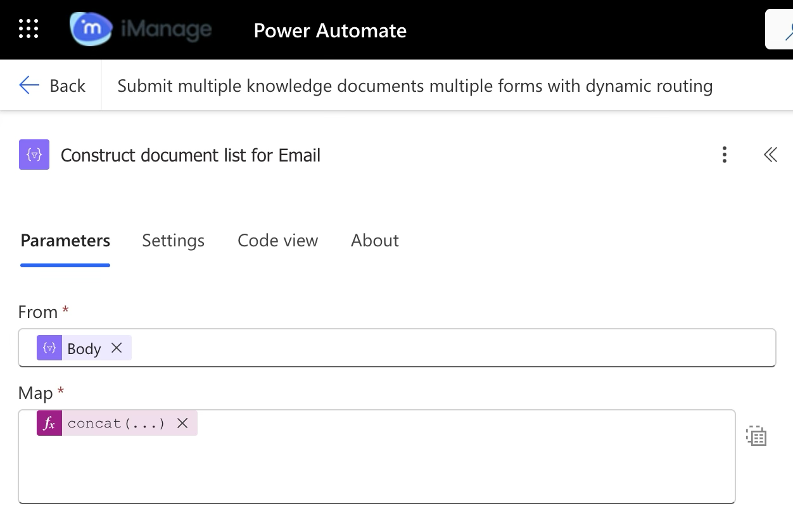Click the fx icon on concat token

click(x=49, y=423)
